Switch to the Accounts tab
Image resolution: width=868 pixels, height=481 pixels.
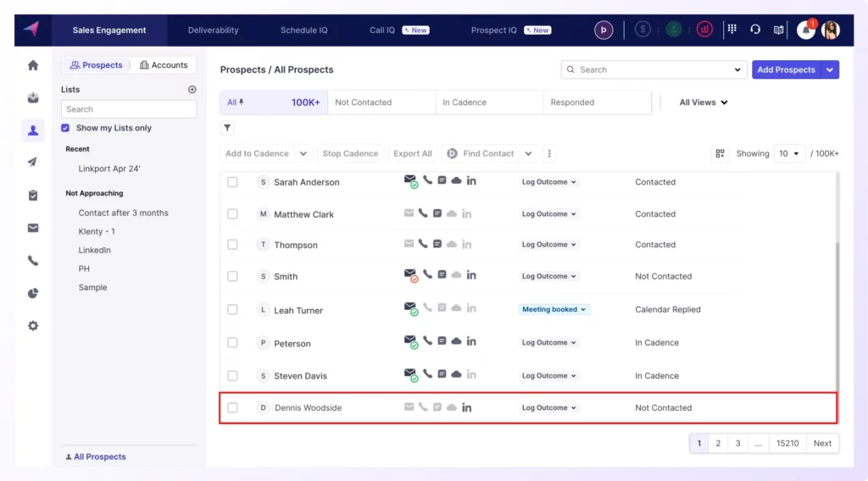pos(164,65)
